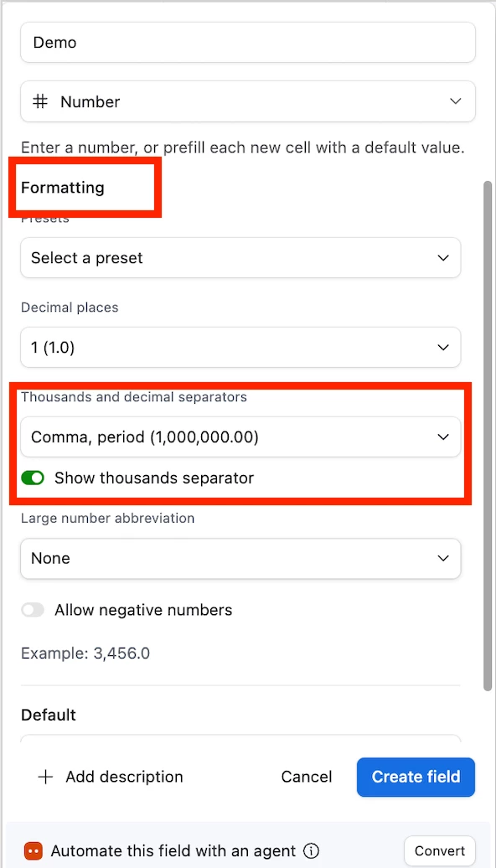Open the Large number abbreviation dropdown
The height and width of the screenshot is (868, 496).
(x=240, y=558)
